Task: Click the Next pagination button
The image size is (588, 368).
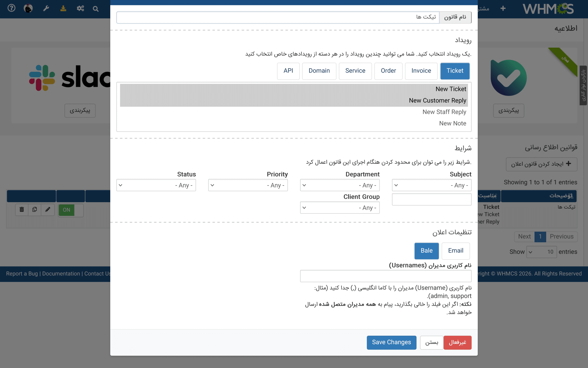Action: [x=524, y=237]
